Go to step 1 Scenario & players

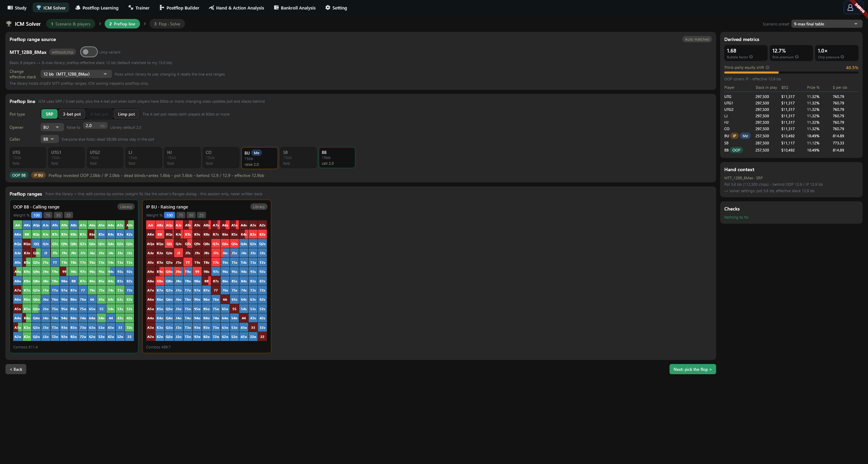pos(71,24)
